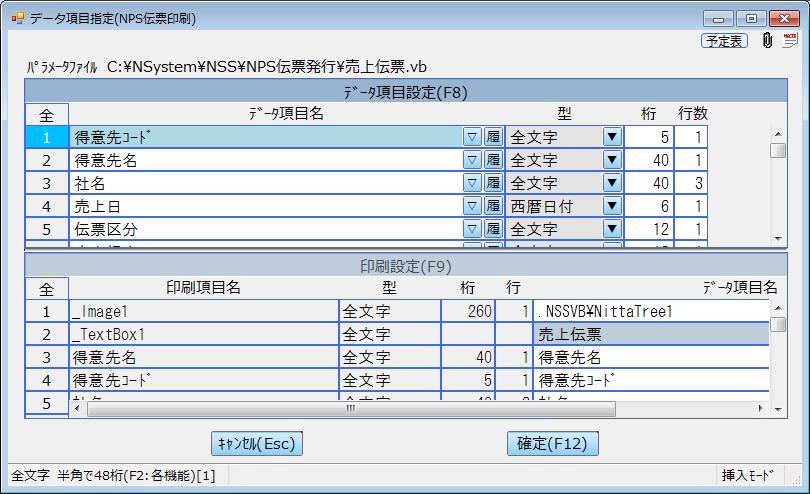
Task: Expand type dropdown for 売上日 (西暦日付)
Action: (612, 206)
